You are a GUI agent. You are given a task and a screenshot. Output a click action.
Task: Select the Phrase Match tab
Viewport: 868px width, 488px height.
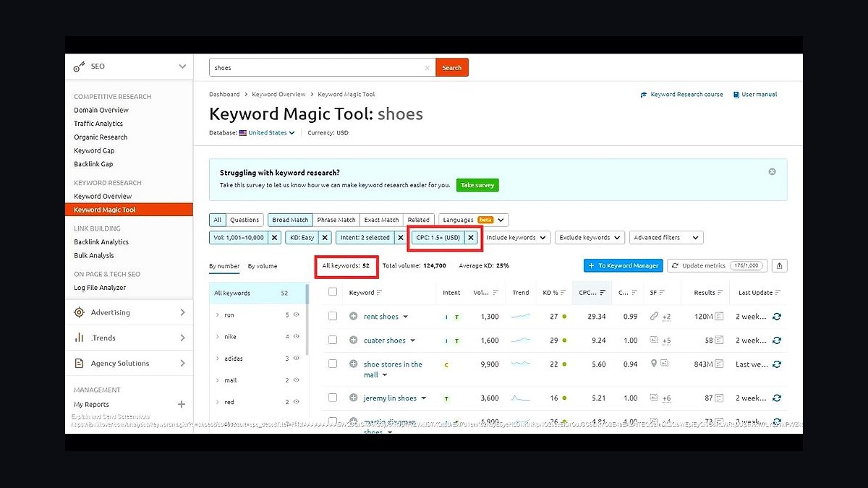click(336, 220)
